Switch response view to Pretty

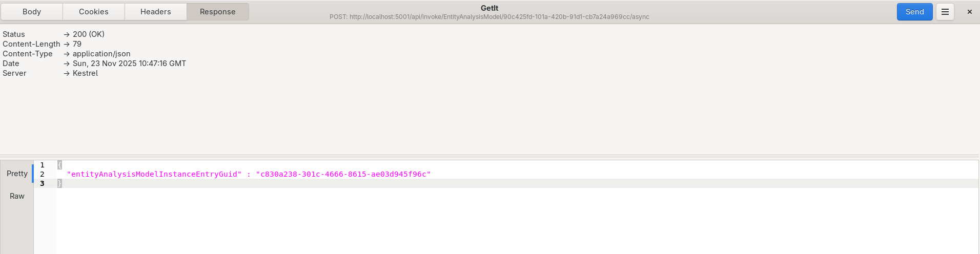pos(17,174)
